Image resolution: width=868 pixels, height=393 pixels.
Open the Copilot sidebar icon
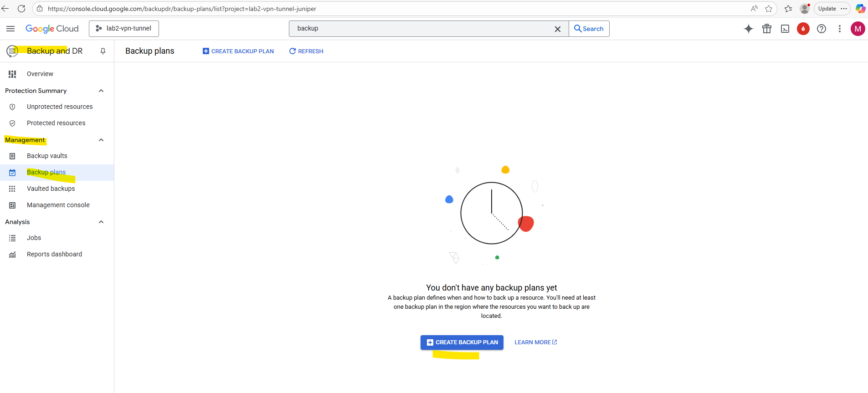point(860,9)
